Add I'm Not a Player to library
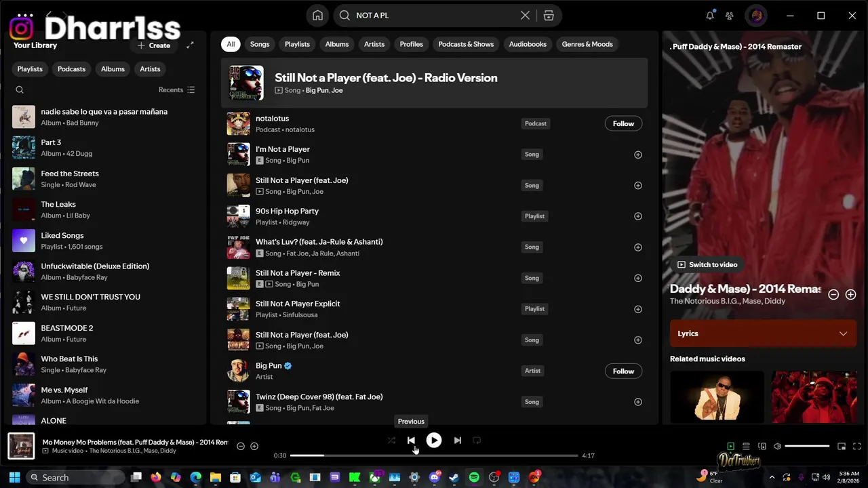 tap(637, 155)
